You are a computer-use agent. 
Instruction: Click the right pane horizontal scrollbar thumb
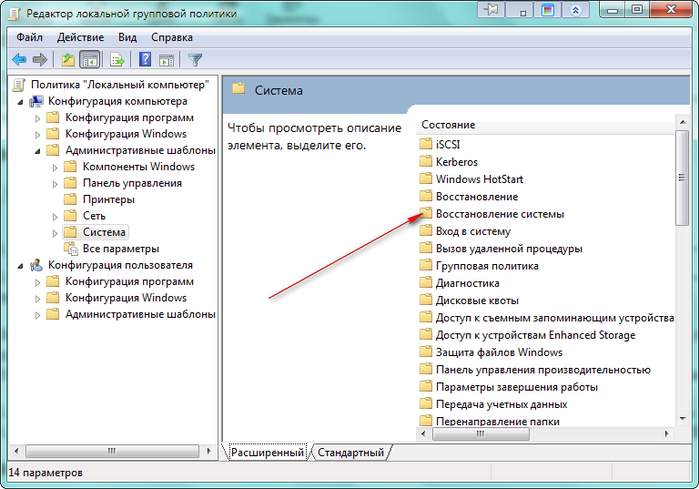[481, 434]
